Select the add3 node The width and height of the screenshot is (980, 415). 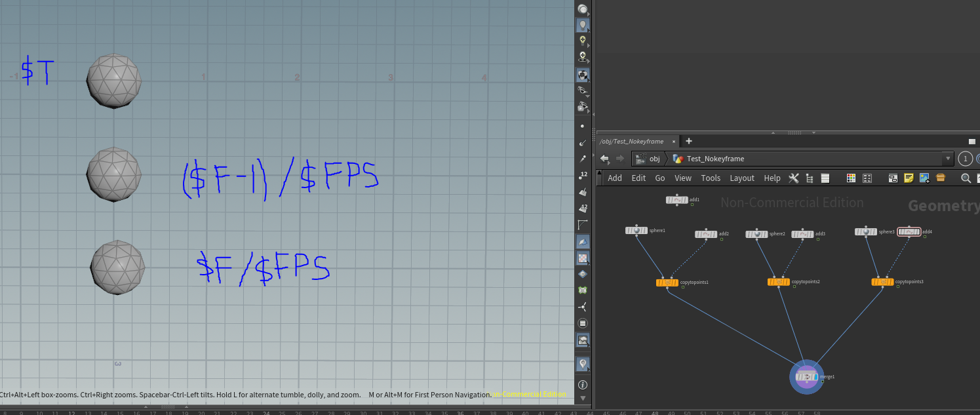click(x=802, y=234)
